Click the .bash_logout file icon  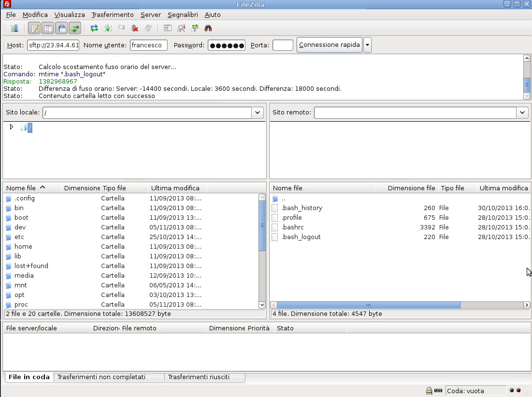click(275, 237)
